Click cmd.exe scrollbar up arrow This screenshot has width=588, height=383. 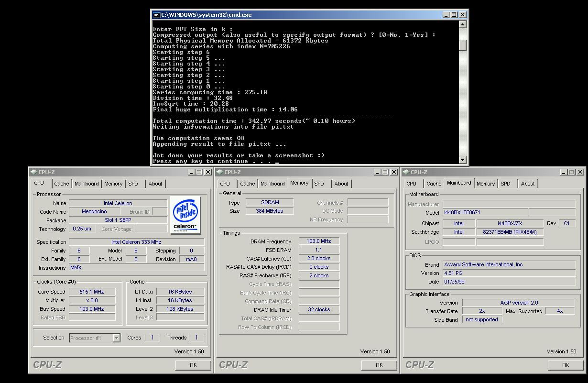coord(463,24)
